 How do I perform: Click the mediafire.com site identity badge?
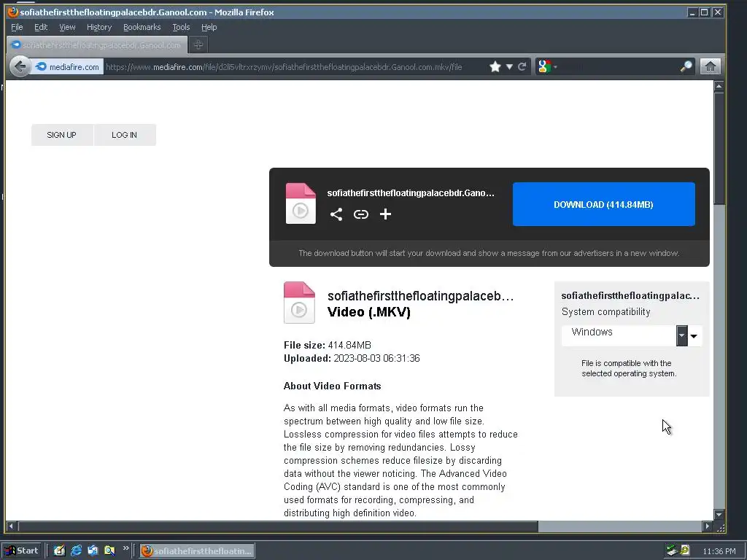click(x=68, y=66)
